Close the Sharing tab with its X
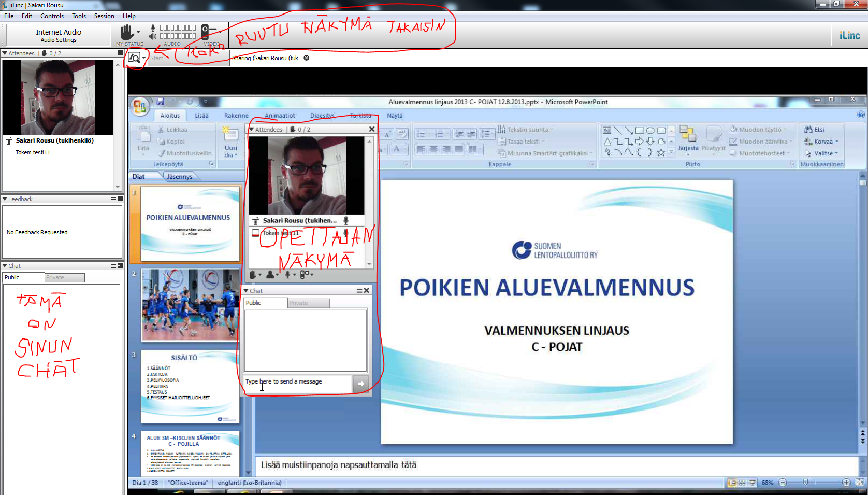 point(307,58)
